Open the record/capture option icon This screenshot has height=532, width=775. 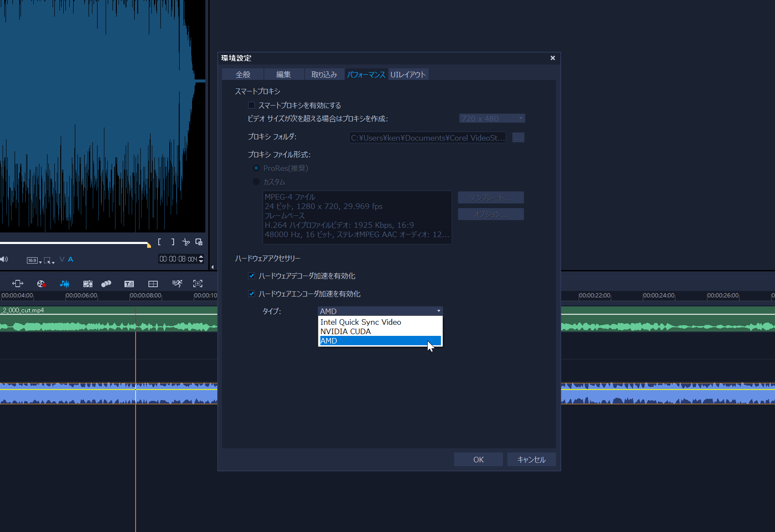41,284
